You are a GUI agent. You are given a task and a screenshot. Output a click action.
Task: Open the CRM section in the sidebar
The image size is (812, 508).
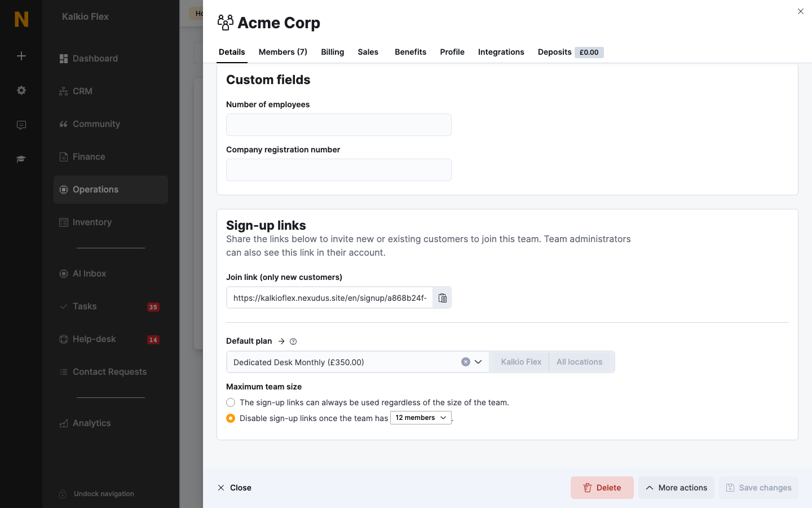tap(111, 91)
